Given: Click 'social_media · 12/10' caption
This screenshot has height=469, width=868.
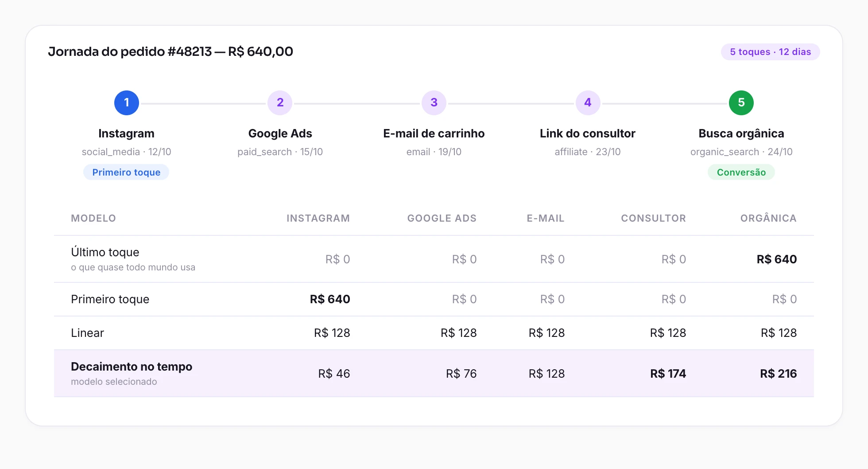Looking at the screenshot, I should (x=127, y=152).
